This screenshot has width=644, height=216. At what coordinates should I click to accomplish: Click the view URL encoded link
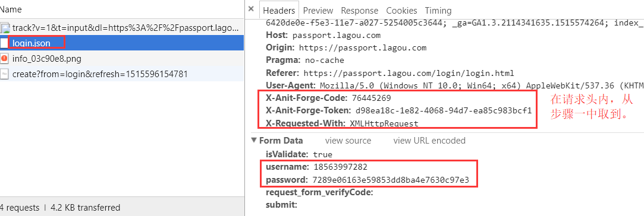[x=429, y=141]
